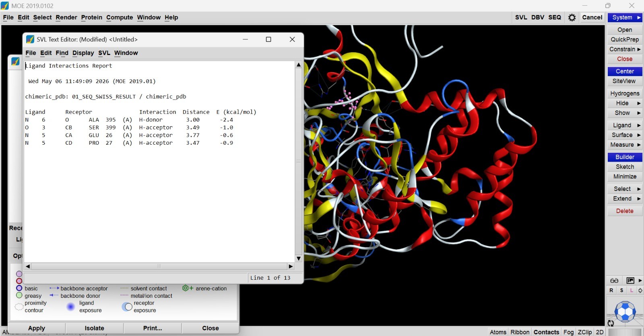
Task: Expand the Constrain submenu
Action: (x=625, y=49)
